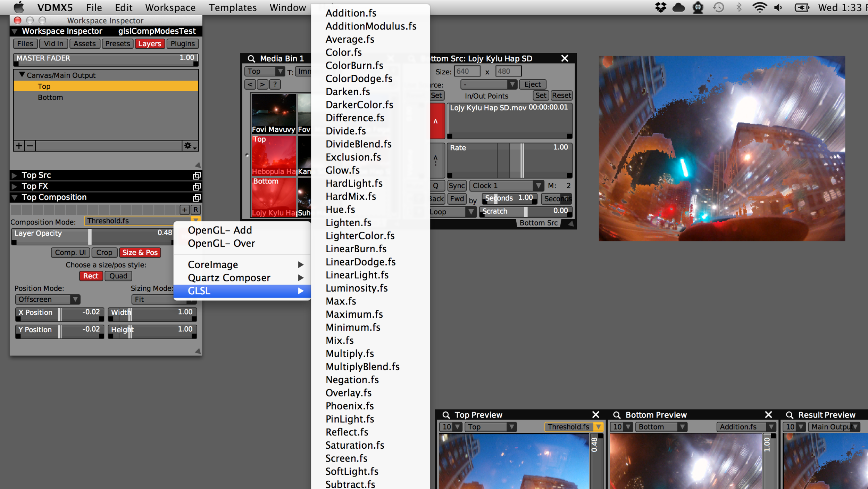Open the Wi-Fi menu bar icon
Image resolution: width=868 pixels, height=489 pixels.
pos(759,7)
